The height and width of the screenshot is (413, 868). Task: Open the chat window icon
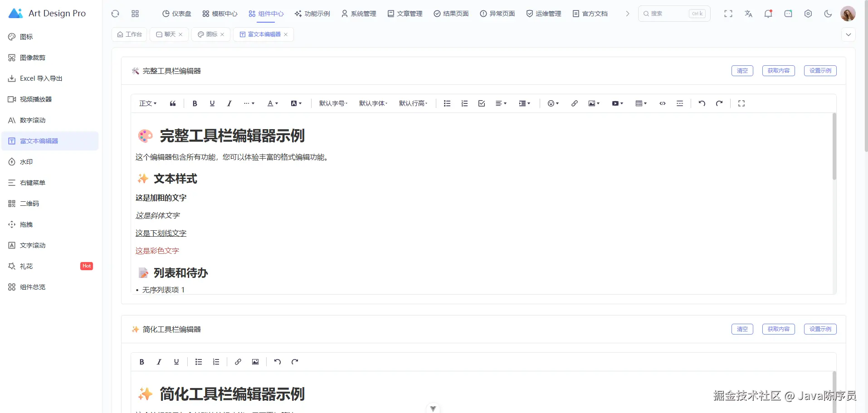point(788,14)
